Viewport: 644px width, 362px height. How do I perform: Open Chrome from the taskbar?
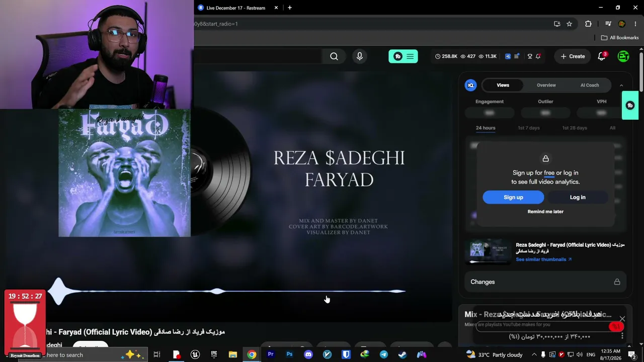point(252,354)
